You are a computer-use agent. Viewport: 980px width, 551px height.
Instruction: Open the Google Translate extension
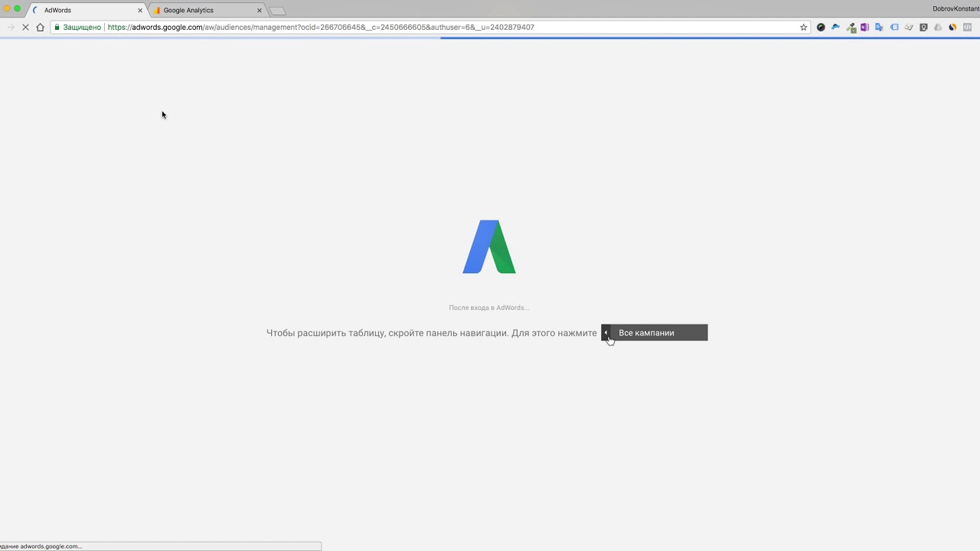coord(879,27)
